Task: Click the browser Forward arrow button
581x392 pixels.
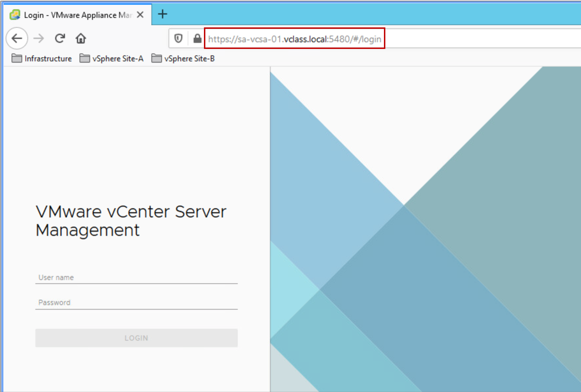Action: pyautogui.click(x=39, y=38)
